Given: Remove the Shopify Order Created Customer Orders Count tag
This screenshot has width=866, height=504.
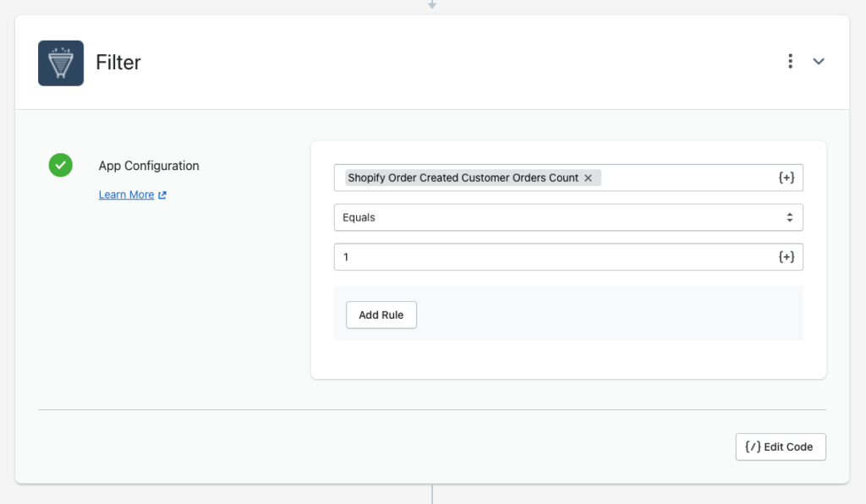Looking at the screenshot, I should pyautogui.click(x=589, y=178).
